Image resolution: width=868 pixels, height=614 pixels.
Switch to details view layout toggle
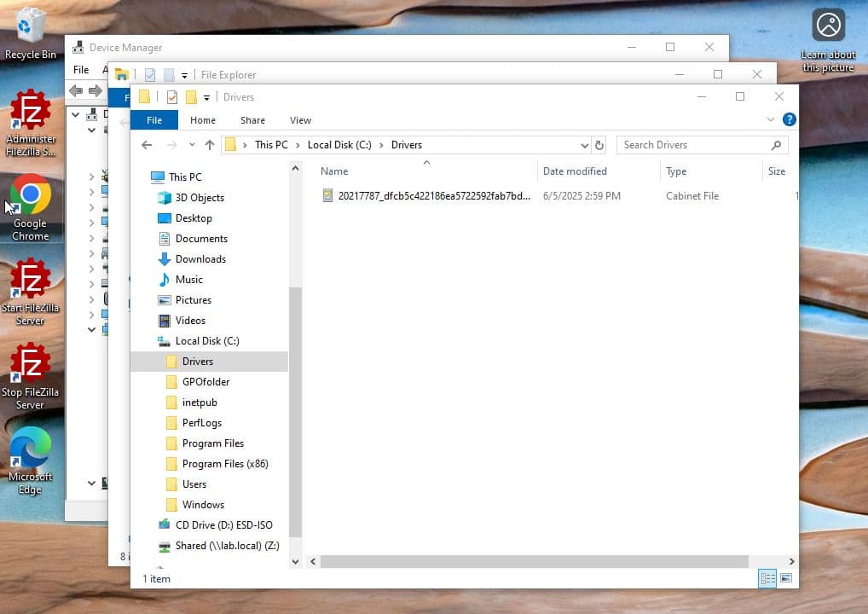[x=767, y=578]
